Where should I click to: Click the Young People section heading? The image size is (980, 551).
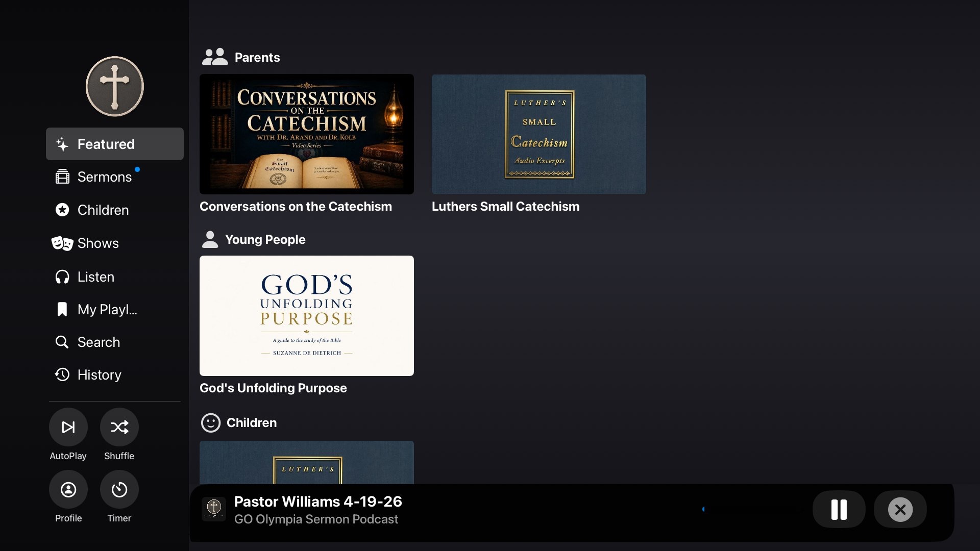[265, 239]
